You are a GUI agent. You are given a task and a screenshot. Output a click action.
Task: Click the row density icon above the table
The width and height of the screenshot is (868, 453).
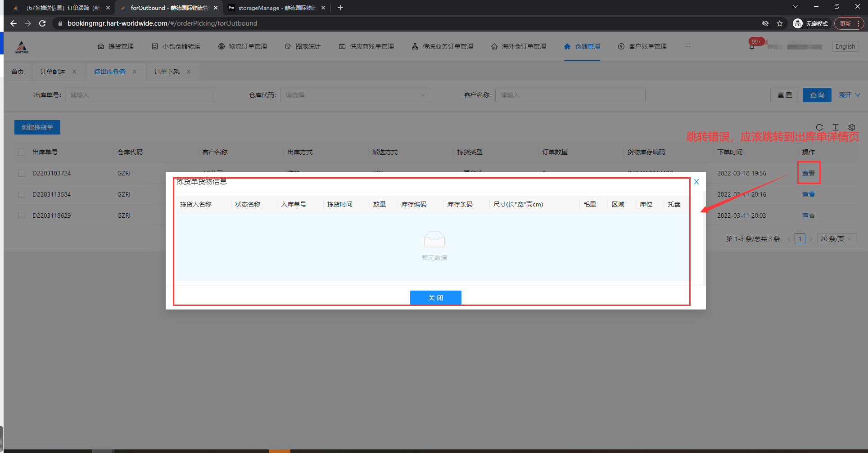pos(836,127)
